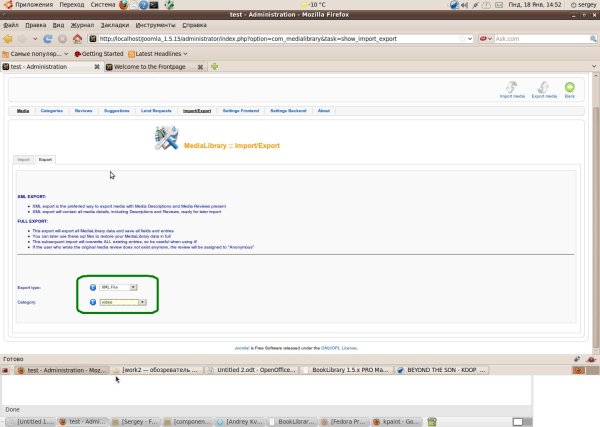Follow the GNU/GPL License link
This screenshot has height=427, width=600.
(x=339, y=348)
